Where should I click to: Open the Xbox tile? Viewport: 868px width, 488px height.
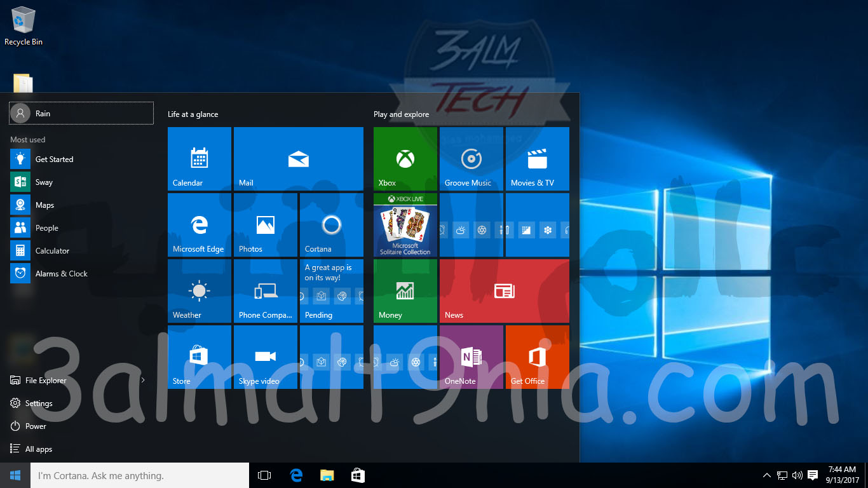pyautogui.click(x=405, y=159)
